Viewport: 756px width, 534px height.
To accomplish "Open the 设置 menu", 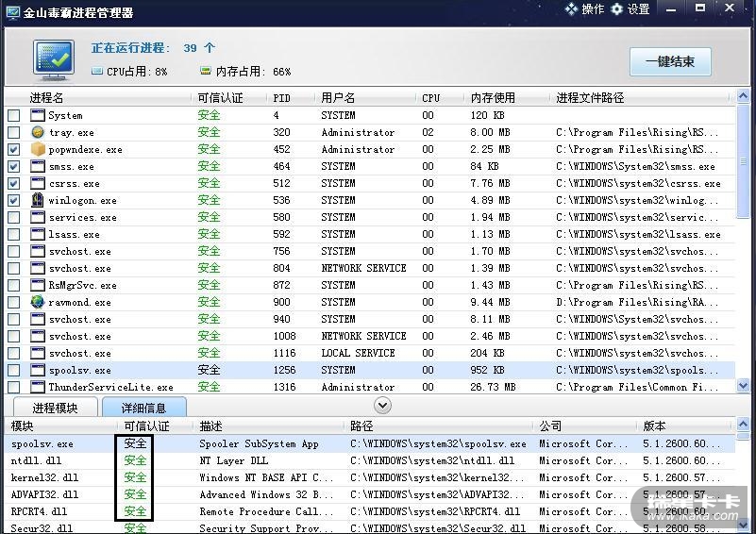I will (x=630, y=9).
